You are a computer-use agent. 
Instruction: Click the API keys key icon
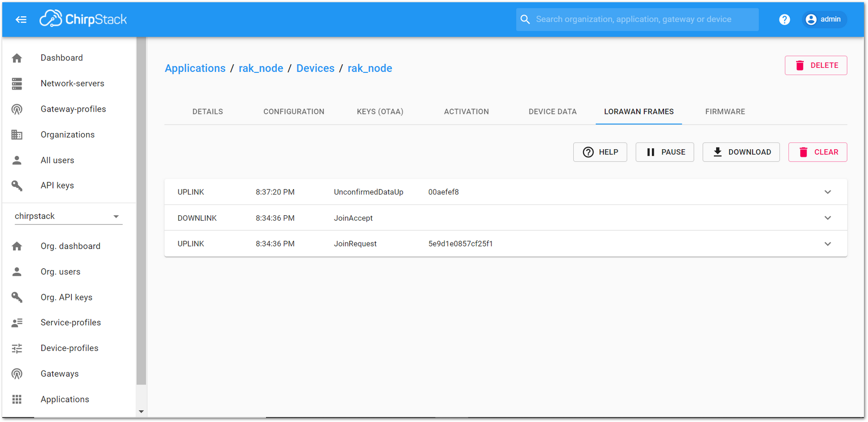17,185
